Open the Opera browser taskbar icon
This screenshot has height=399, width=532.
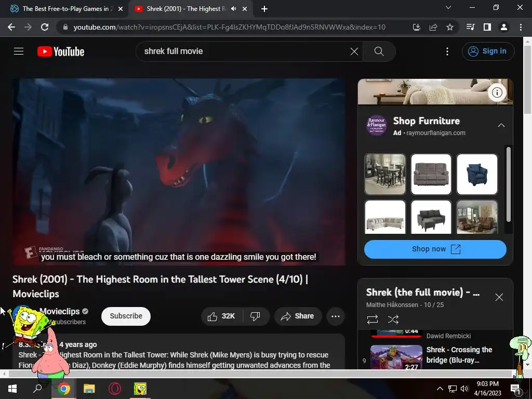[x=115, y=389]
